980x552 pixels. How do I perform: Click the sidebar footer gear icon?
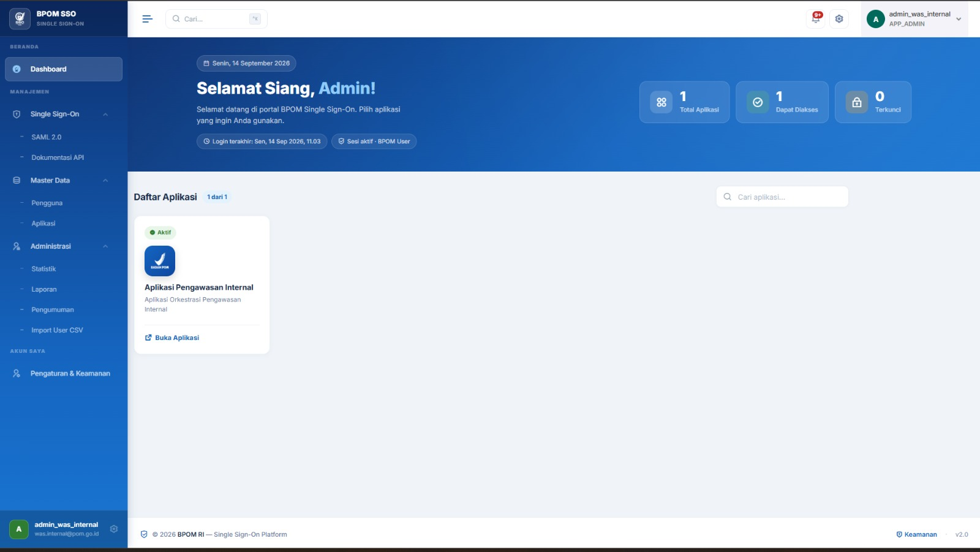click(114, 529)
